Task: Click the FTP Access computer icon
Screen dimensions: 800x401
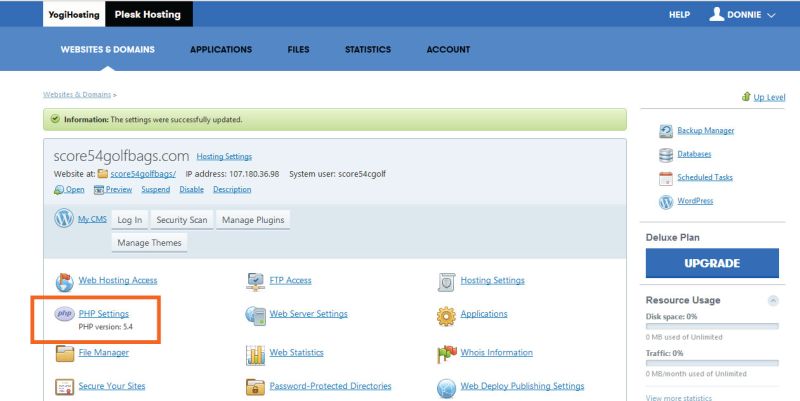Action: point(255,282)
